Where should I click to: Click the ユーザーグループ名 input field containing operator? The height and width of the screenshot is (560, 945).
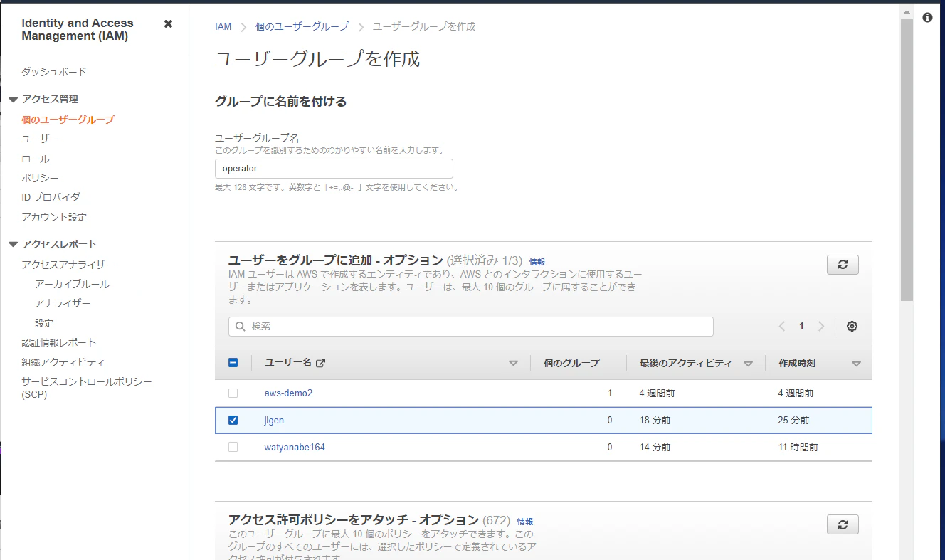tap(334, 169)
